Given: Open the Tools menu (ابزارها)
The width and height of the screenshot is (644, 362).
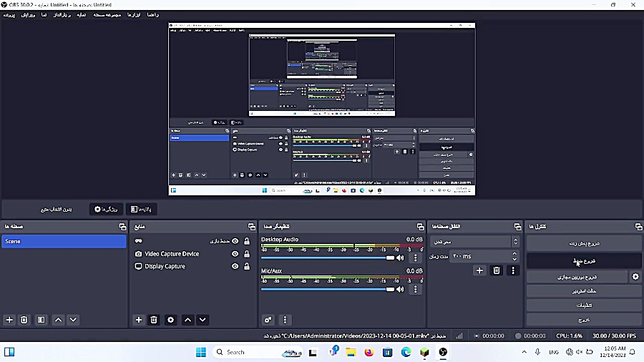Looking at the screenshot, I should click(x=134, y=15).
